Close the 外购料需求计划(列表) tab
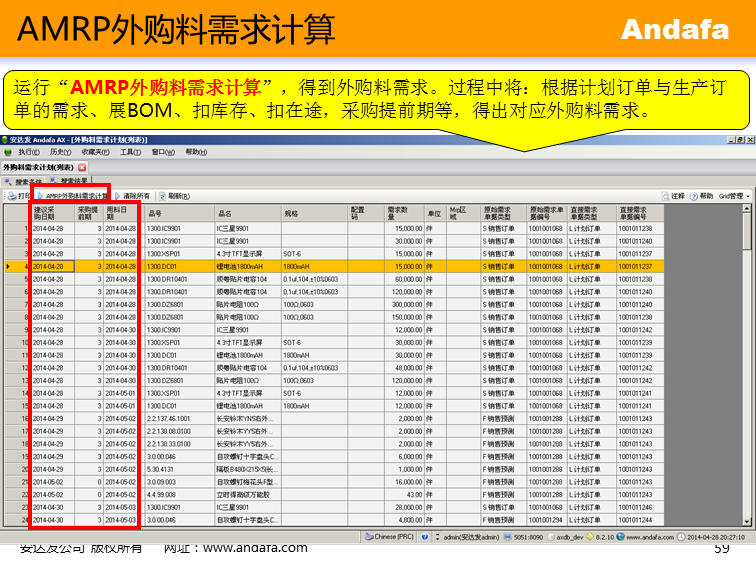 tap(82, 167)
